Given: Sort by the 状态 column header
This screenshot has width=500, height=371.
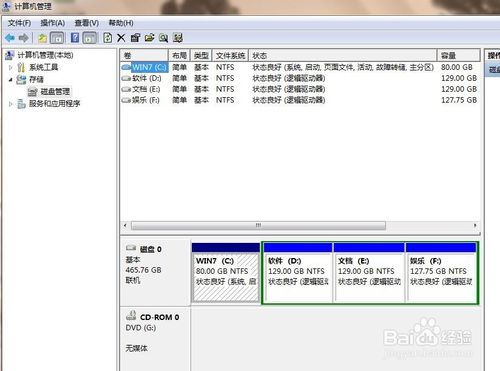Looking at the screenshot, I should pyautogui.click(x=343, y=55).
